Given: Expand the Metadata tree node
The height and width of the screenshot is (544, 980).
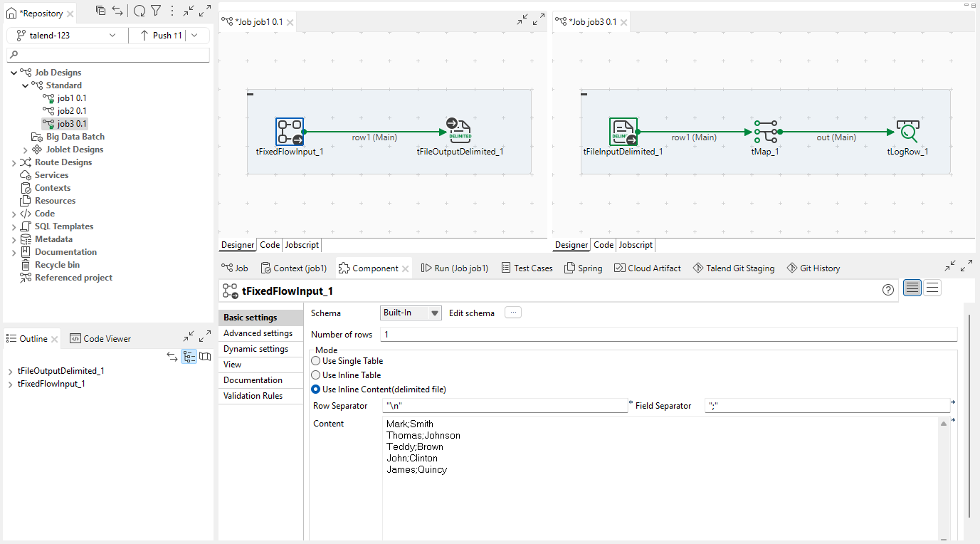Looking at the screenshot, I should 14,239.
